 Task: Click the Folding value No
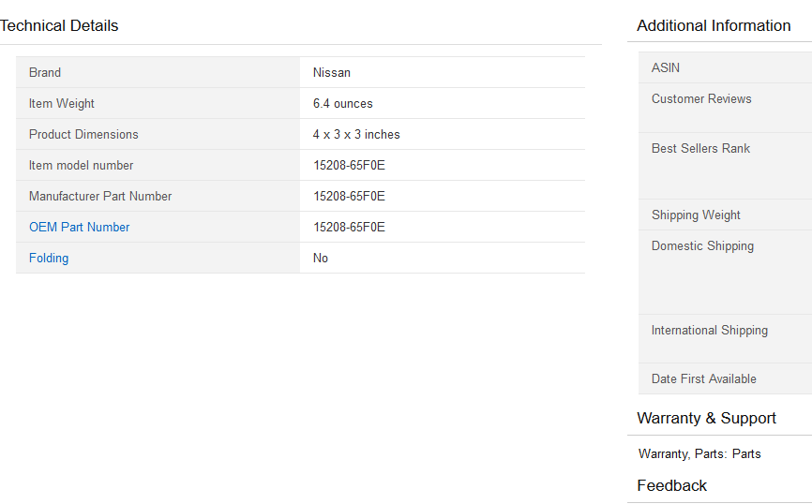321,258
